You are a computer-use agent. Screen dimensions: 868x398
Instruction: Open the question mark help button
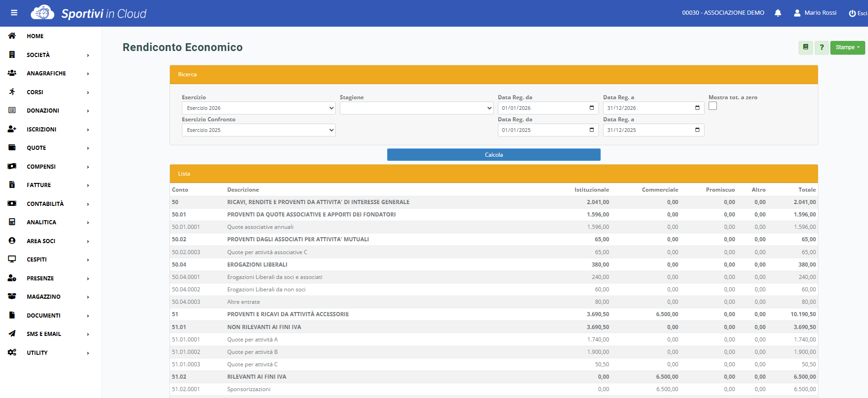click(x=822, y=47)
